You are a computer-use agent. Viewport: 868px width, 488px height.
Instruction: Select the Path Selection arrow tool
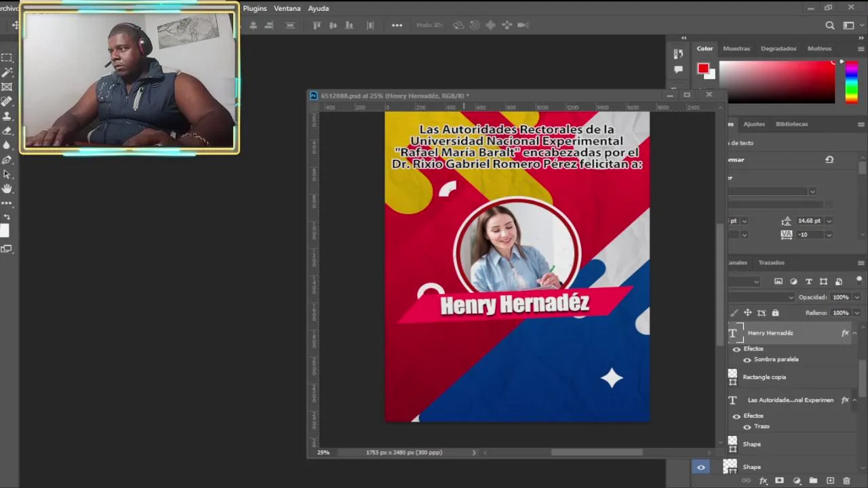[7, 174]
